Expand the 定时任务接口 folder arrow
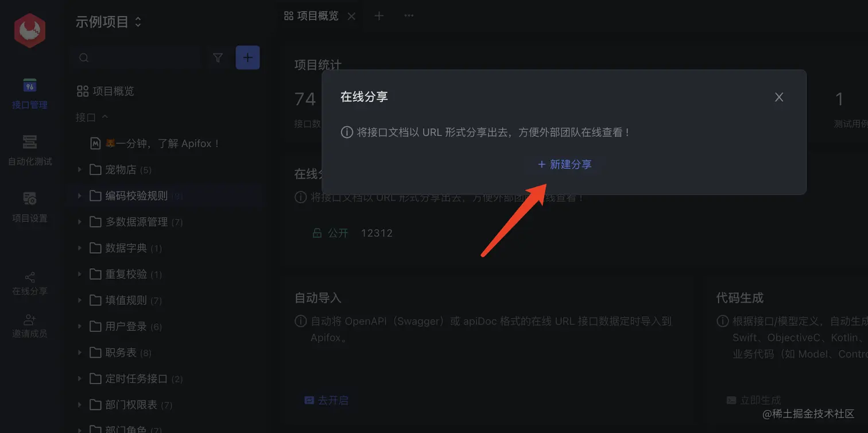 80,378
